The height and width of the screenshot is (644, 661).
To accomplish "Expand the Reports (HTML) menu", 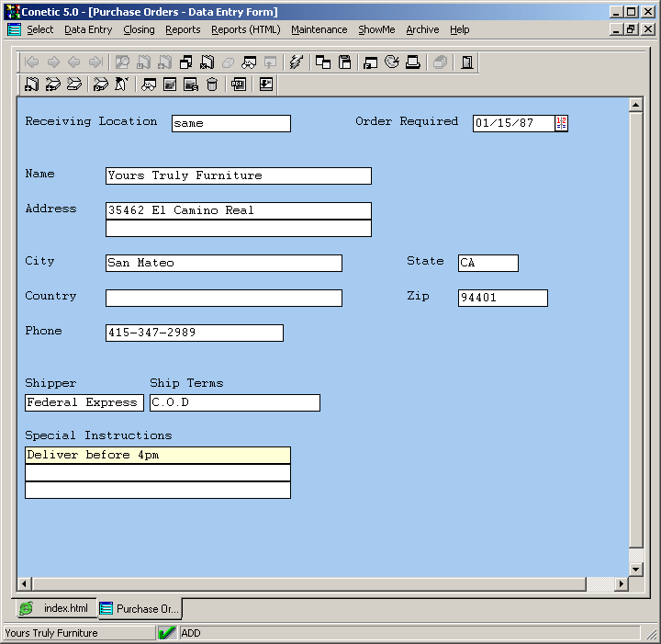I will point(245,29).
